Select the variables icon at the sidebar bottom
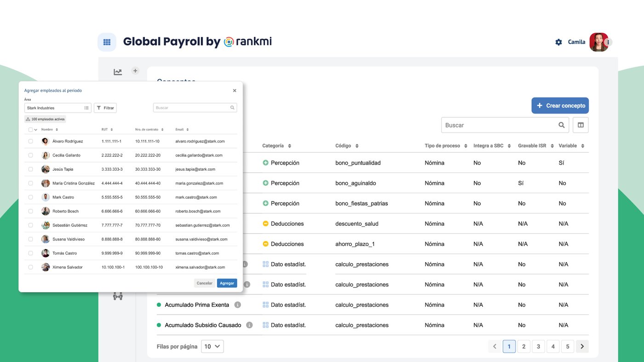Viewport: 644px width, 362px height. 118,295
